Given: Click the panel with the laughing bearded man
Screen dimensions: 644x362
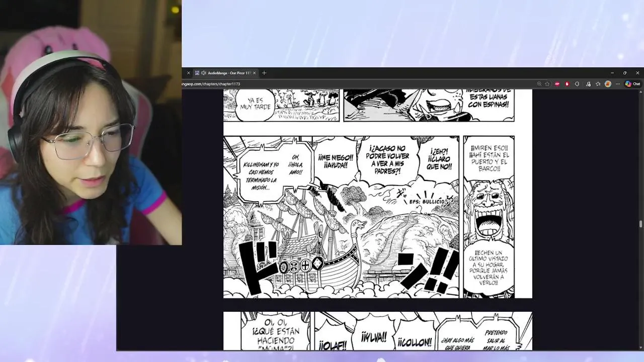Looking at the screenshot, I should (x=489, y=217).
